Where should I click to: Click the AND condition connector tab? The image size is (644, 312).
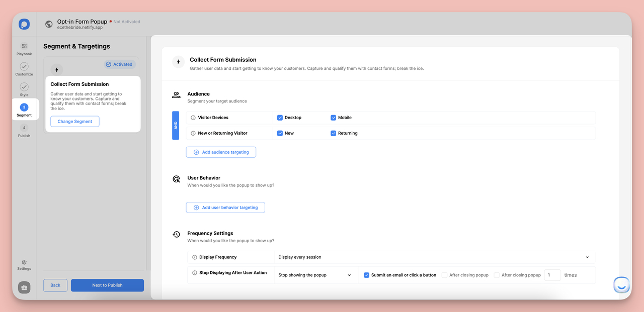(176, 125)
